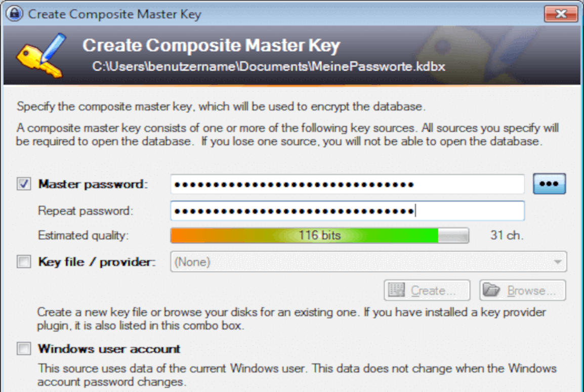
Task: Click the KeePass lock icon in title bar
Action: point(15,14)
